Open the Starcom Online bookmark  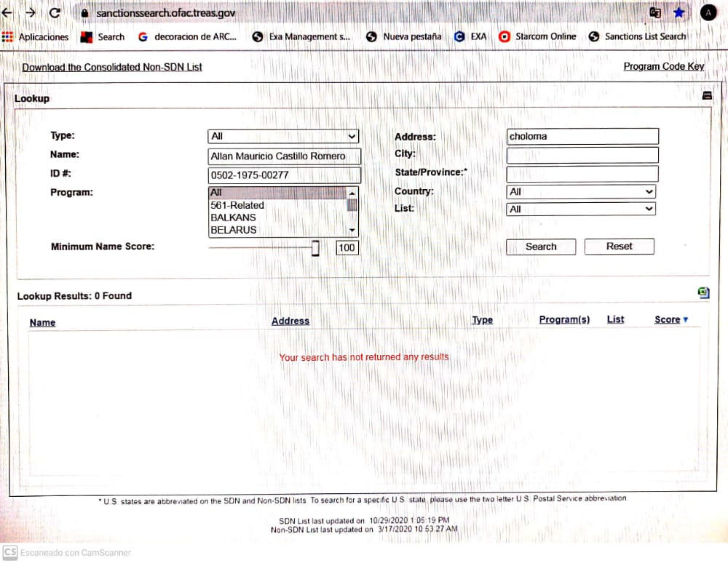[537, 36]
